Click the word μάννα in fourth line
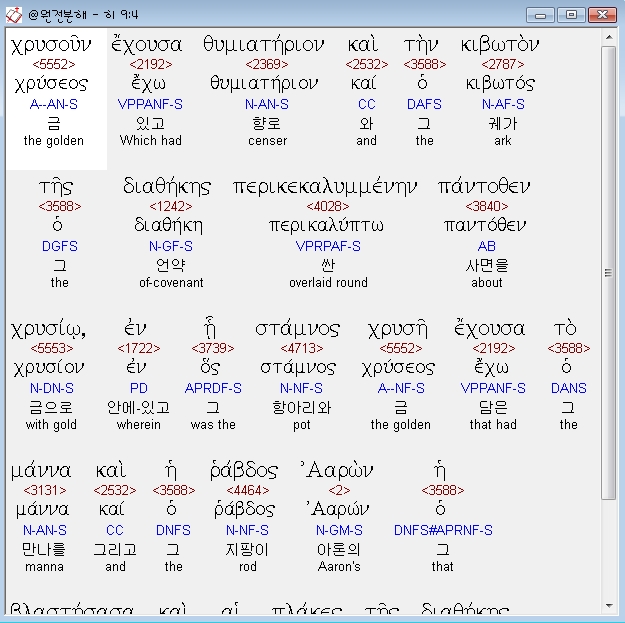 point(41,471)
